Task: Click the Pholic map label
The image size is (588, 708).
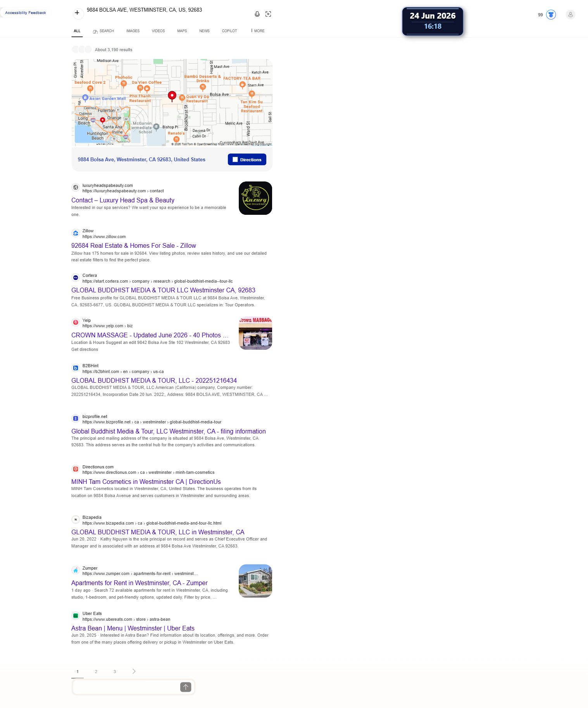Action: 124,77
